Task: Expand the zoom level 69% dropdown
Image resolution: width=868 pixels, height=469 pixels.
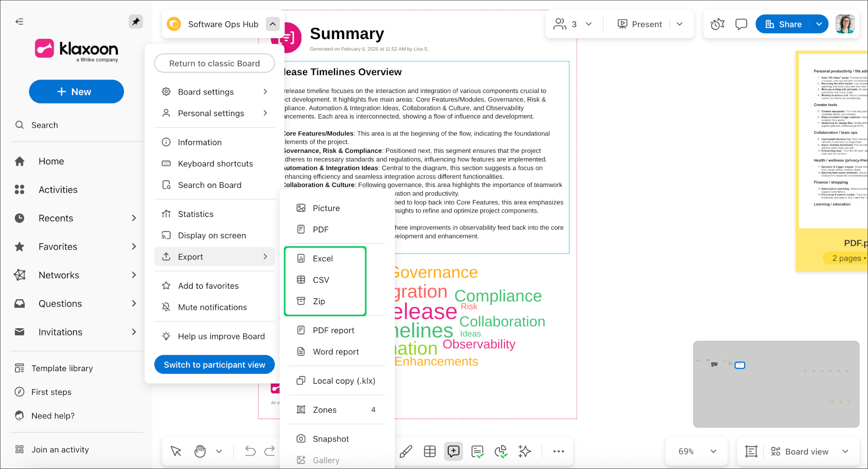Action: [x=713, y=451]
